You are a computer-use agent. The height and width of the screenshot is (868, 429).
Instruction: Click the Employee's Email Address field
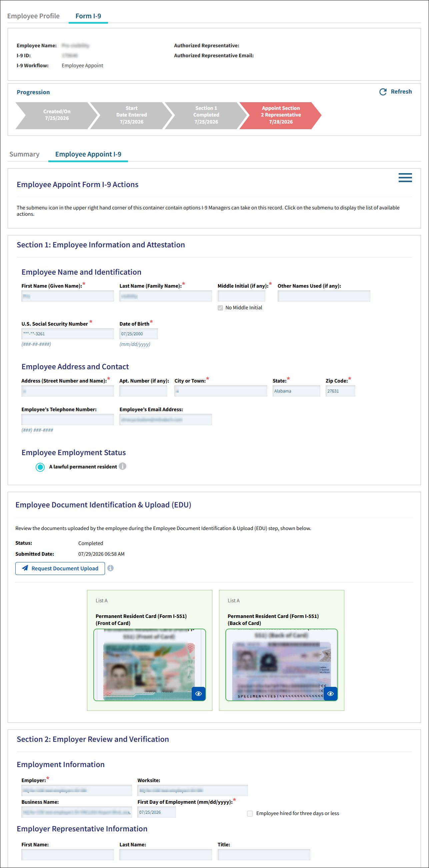coord(166,420)
